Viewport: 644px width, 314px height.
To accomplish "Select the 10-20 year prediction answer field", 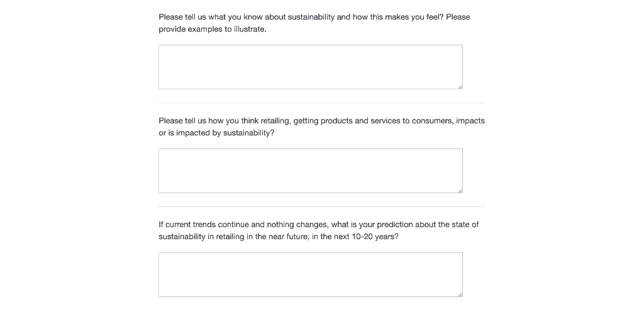I will coord(310,274).
